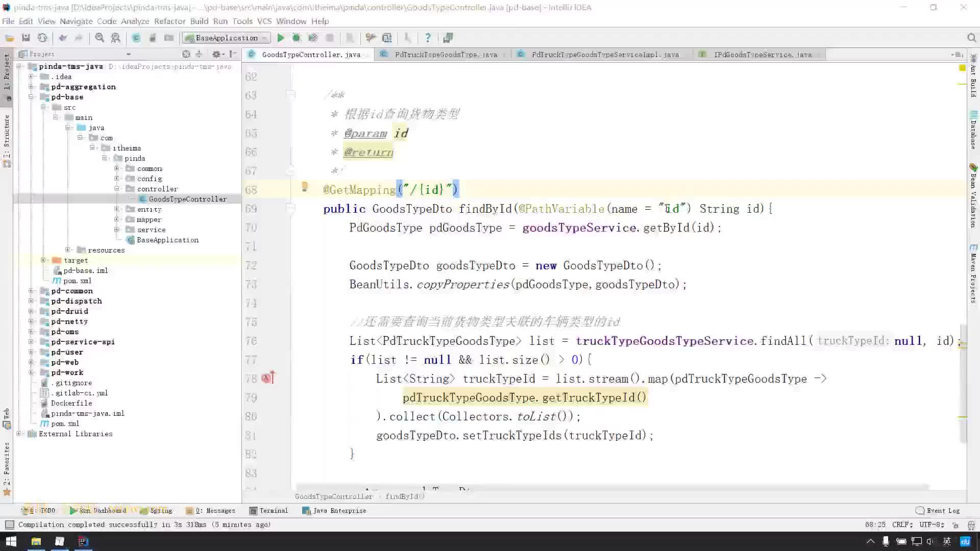This screenshot has height=551, width=980.
Task: Click the fold marker on line 63
Action: tap(290, 95)
